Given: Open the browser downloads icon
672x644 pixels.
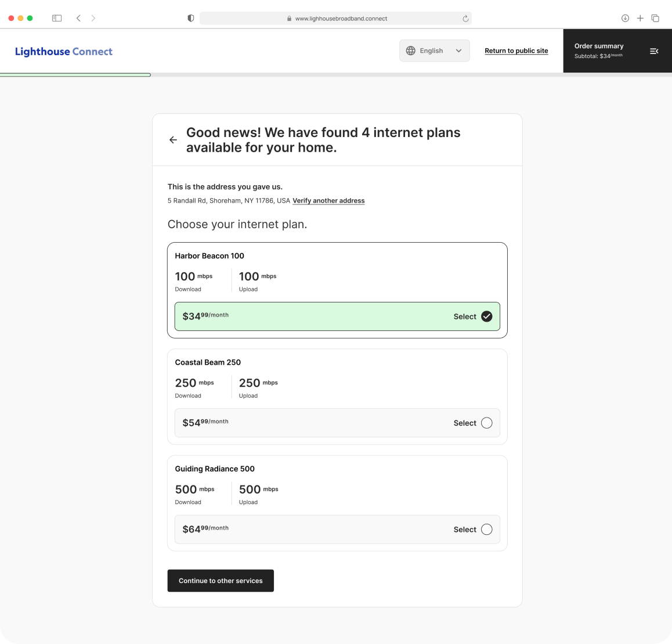Looking at the screenshot, I should click(x=625, y=19).
